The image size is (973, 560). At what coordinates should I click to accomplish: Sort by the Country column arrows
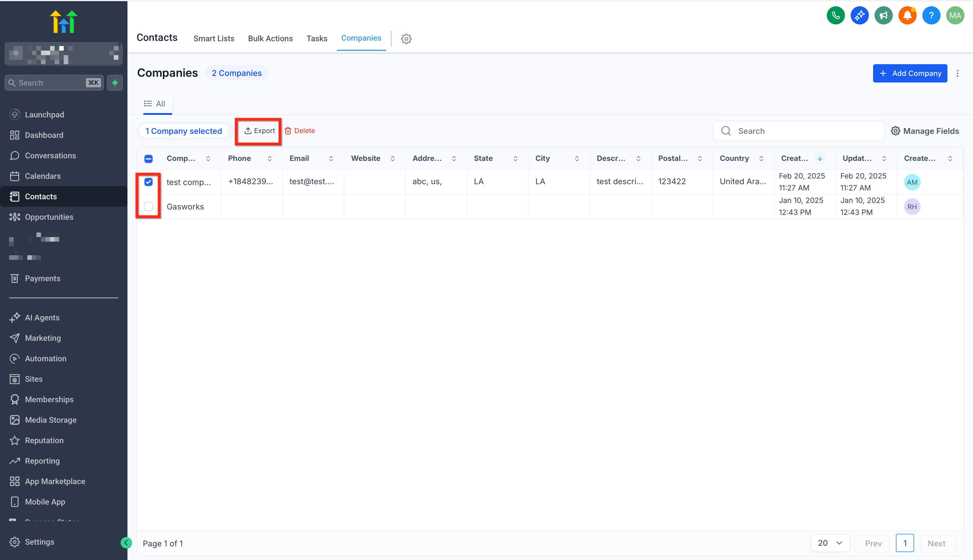pyautogui.click(x=761, y=158)
